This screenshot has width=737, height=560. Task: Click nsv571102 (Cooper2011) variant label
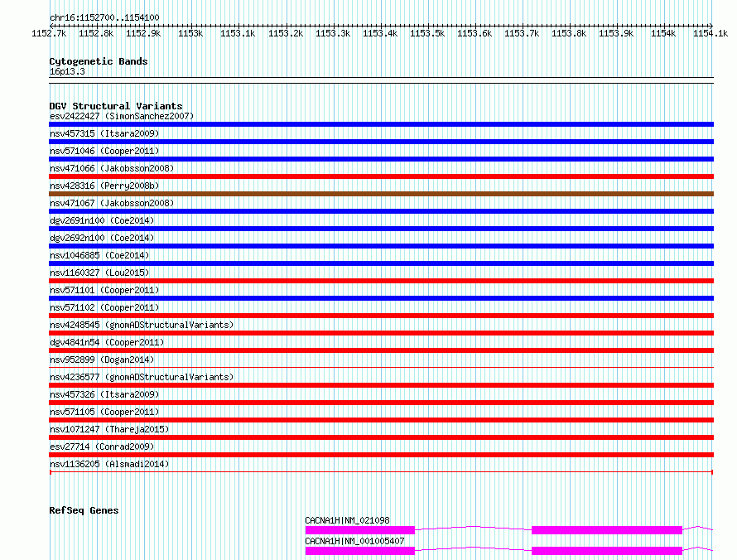pos(104,307)
